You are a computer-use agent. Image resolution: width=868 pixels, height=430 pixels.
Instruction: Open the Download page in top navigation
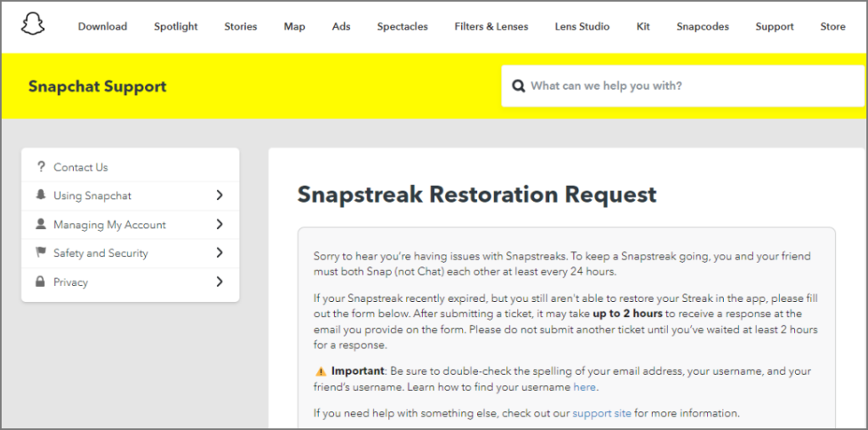click(103, 26)
